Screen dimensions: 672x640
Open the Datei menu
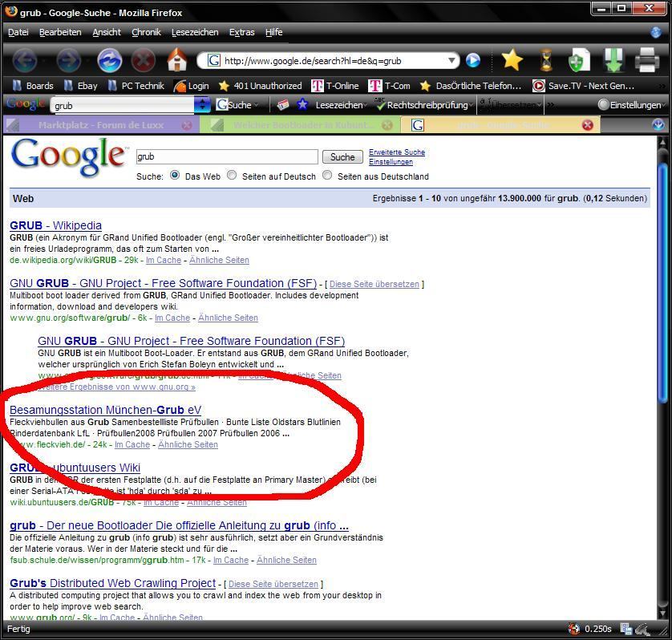point(18,32)
